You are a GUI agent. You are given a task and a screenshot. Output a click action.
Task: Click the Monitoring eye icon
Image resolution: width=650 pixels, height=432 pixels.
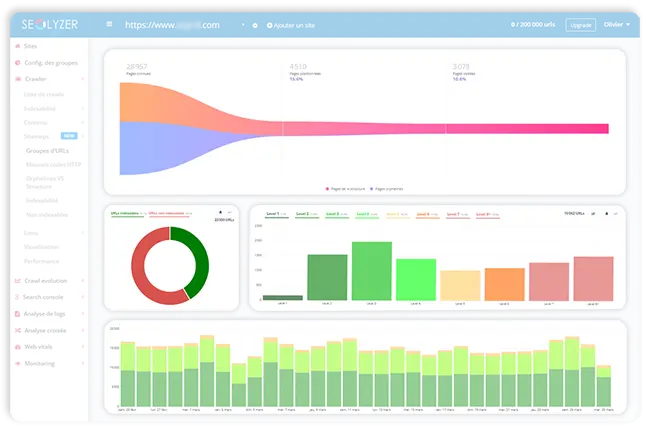(17, 363)
